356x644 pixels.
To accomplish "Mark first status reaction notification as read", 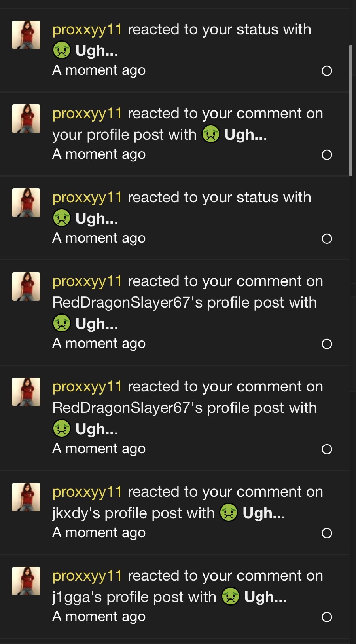I will 327,71.
